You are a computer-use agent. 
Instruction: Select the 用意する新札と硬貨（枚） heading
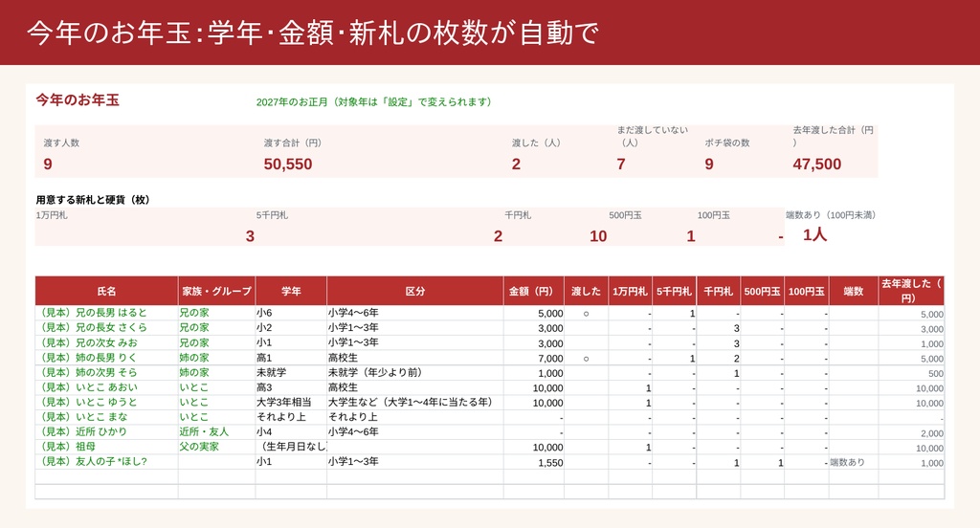[93, 200]
